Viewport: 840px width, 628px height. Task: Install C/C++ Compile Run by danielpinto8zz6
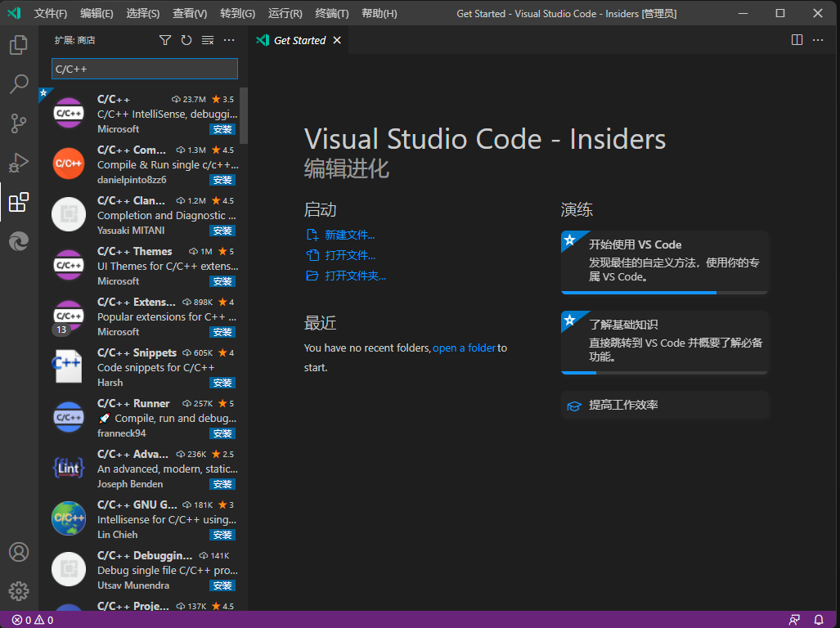(222, 181)
